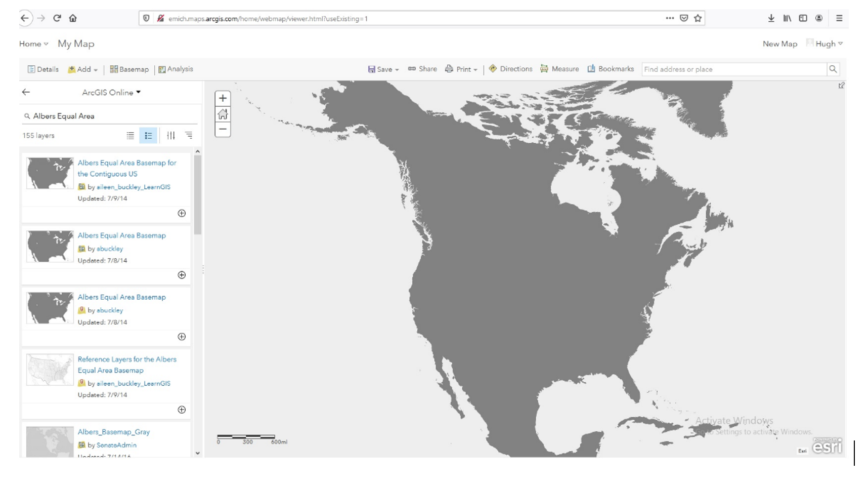Viewport: 868px width, 484px height.
Task: Open the browser hamburger menu
Action: coord(839,18)
